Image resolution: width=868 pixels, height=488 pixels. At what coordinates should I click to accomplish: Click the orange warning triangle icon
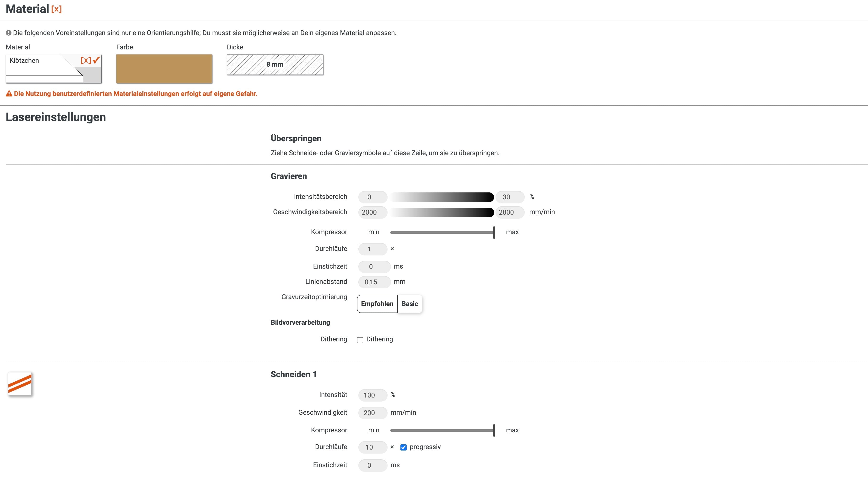pyautogui.click(x=9, y=94)
